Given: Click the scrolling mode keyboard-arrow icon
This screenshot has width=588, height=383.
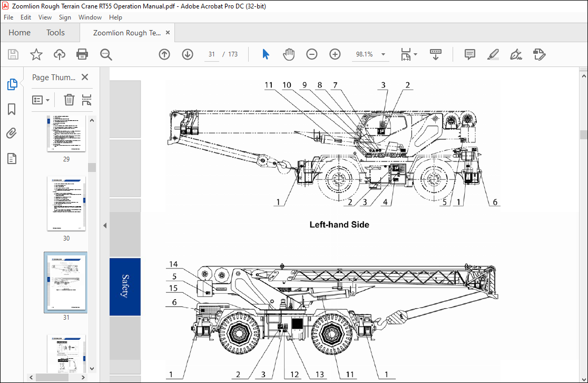Looking at the screenshot, I should [435, 54].
